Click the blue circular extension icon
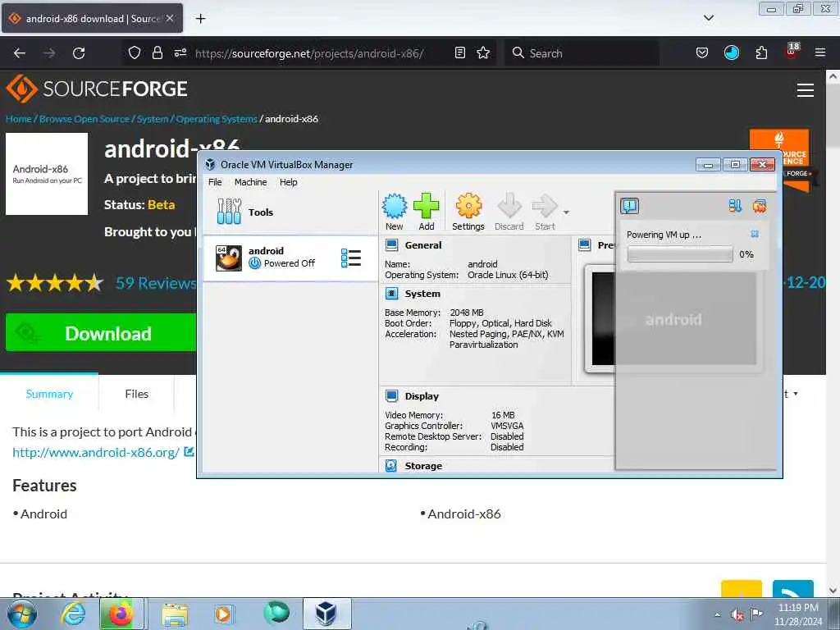Viewport: 840px width, 630px height. (x=731, y=52)
